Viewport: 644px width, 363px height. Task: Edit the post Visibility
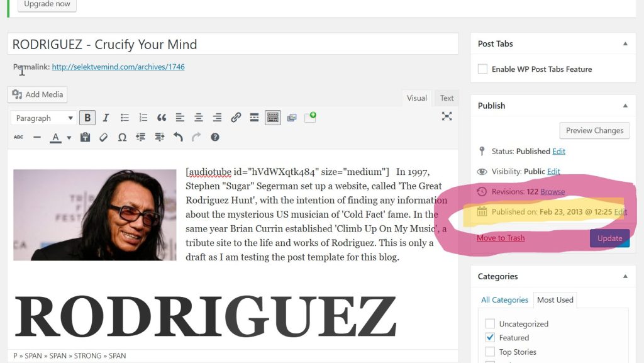tap(553, 171)
